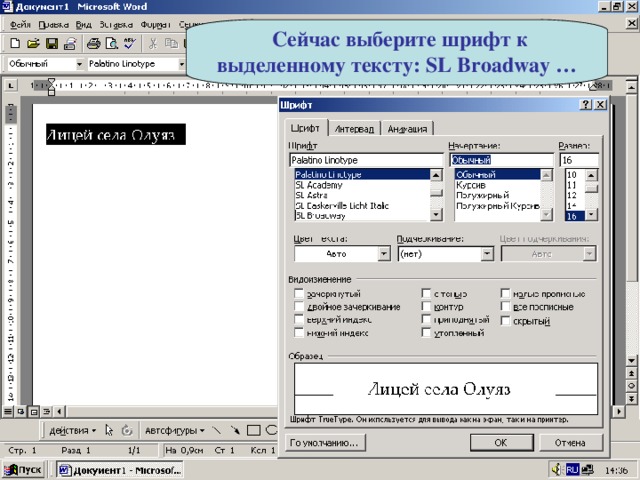Save document with floppy disk icon
Screen dimensions: 640x480
coord(52,43)
